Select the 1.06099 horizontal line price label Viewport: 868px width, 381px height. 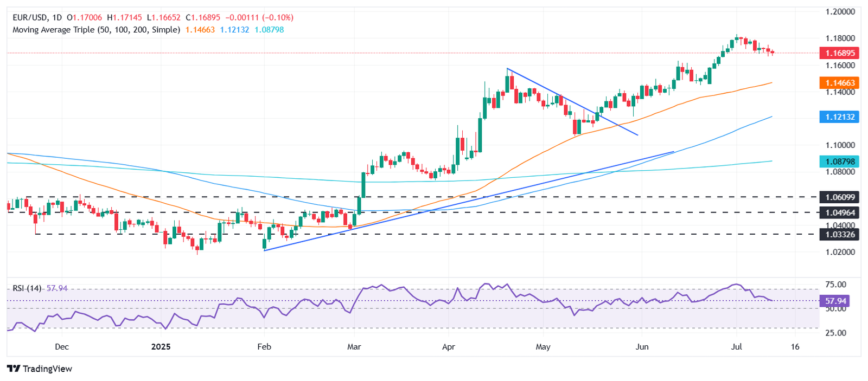click(x=839, y=197)
